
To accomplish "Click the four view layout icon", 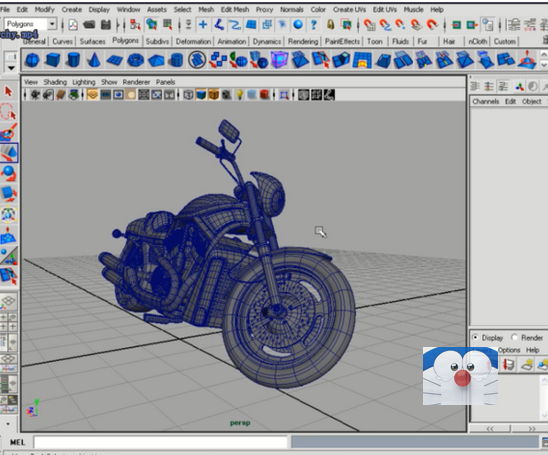I will pos(8,322).
